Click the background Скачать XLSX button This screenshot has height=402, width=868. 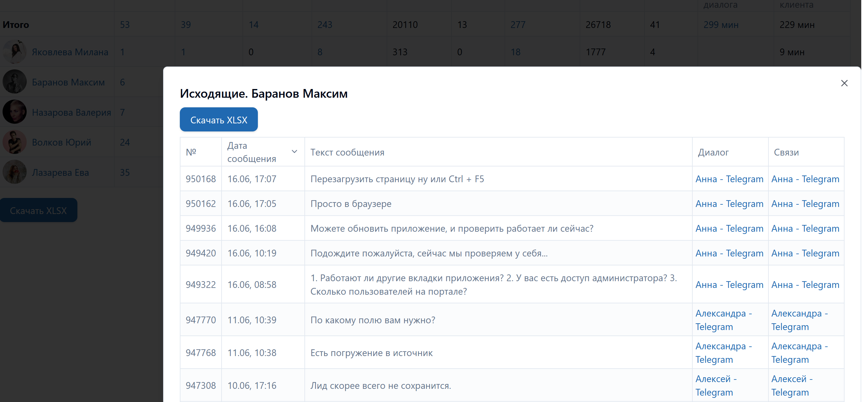[39, 210]
